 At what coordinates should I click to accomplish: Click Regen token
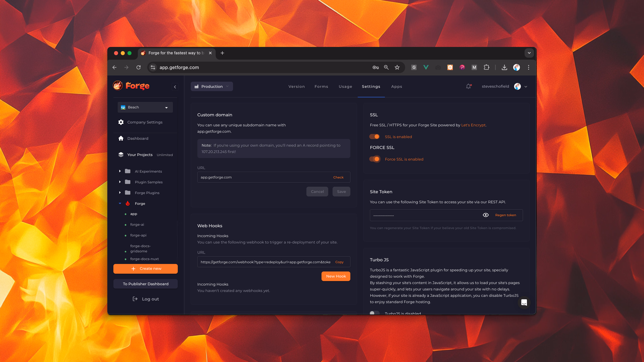[505, 215]
